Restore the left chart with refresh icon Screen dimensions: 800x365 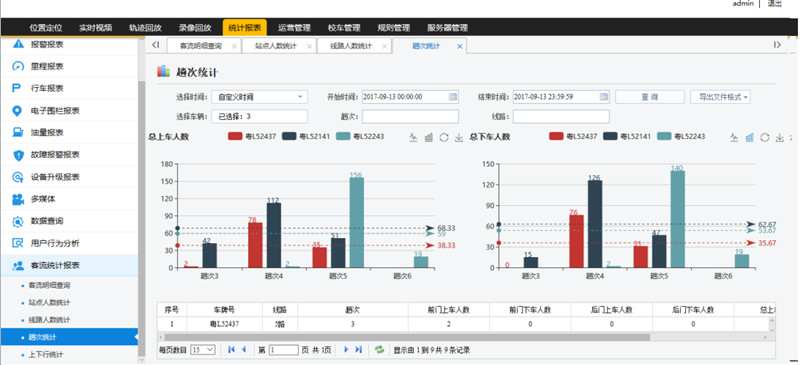pos(444,137)
